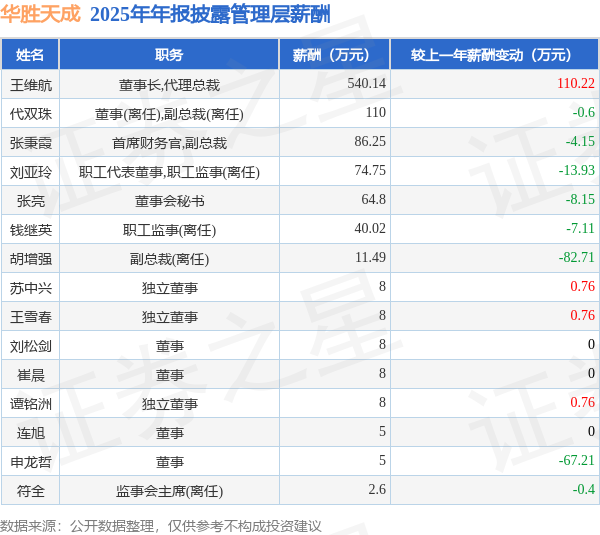Click the change value -82.71
The image size is (600, 535).
(x=577, y=258)
